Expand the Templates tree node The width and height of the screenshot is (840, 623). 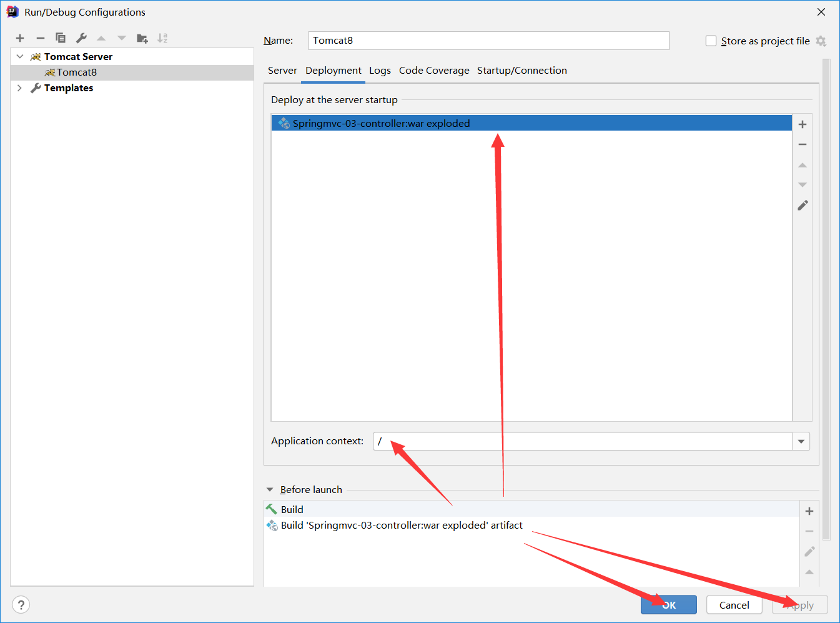click(x=20, y=88)
